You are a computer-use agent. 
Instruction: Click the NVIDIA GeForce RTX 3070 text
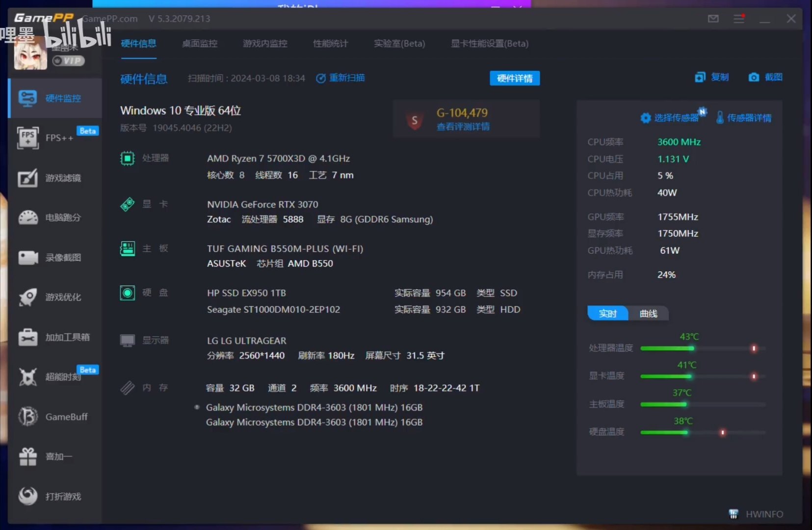(x=262, y=204)
